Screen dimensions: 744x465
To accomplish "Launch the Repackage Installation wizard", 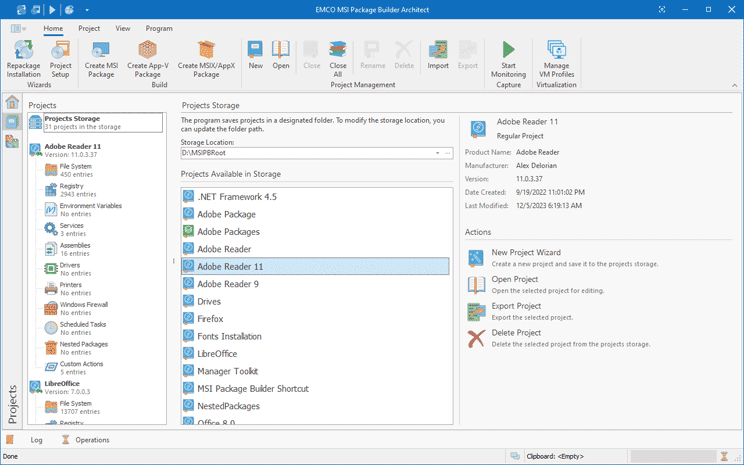I will click(23, 59).
